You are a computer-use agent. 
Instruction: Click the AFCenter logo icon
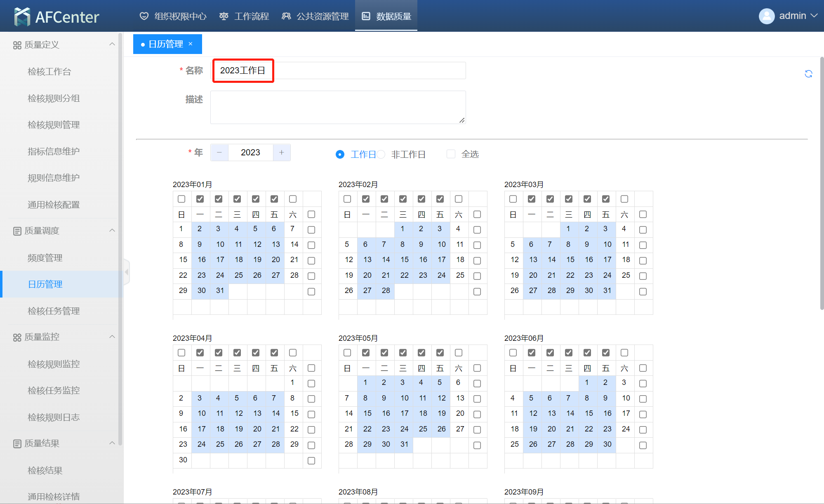(22, 16)
